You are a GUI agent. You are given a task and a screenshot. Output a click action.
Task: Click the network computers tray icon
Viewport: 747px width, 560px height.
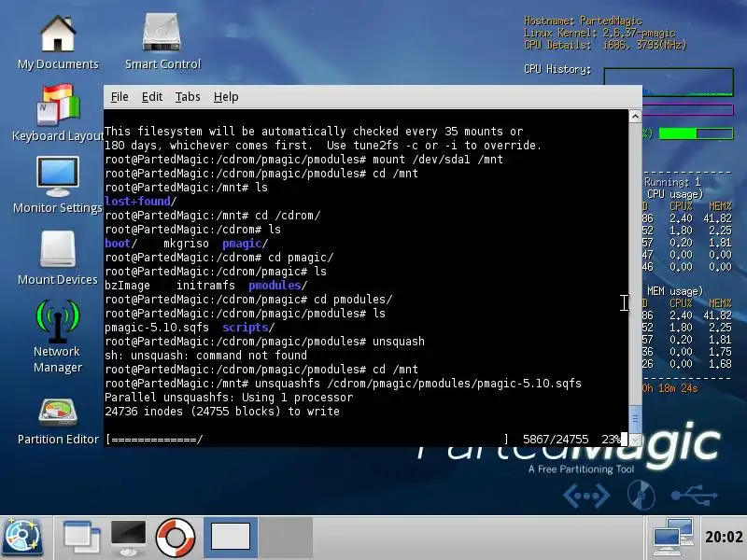pos(673,538)
